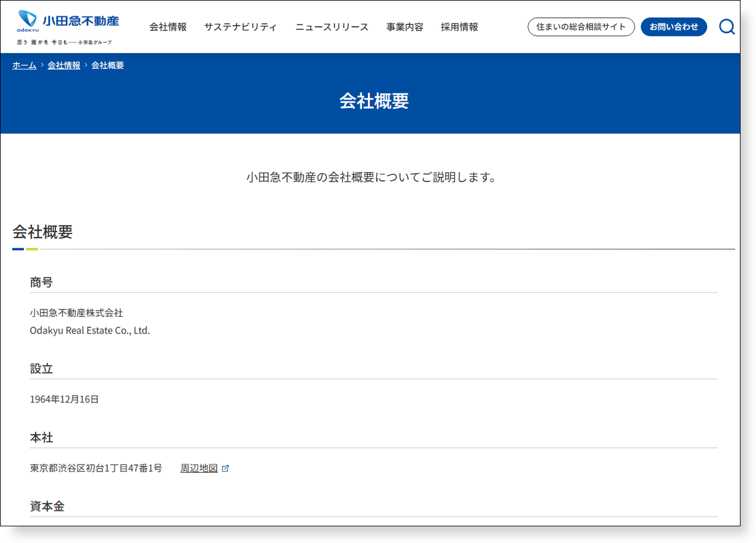This screenshot has height=543, width=756.
Task: Open the 会社情報 menu
Action: pos(168,27)
